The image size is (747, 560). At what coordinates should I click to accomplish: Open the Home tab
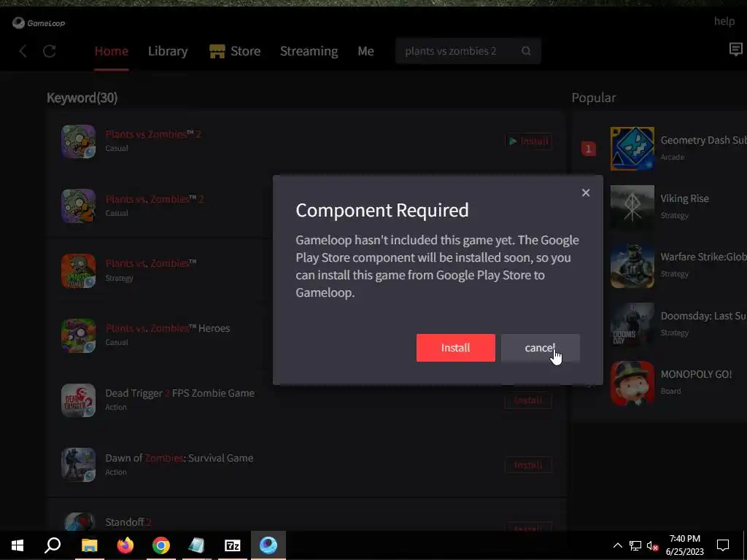[x=112, y=51]
